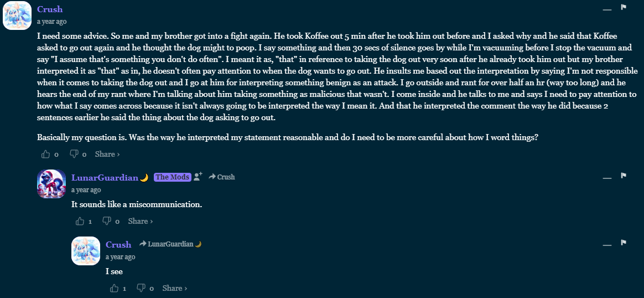Flag Crush's top comment
The height and width of the screenshot is (298, 644).
[x=624, y=7]
